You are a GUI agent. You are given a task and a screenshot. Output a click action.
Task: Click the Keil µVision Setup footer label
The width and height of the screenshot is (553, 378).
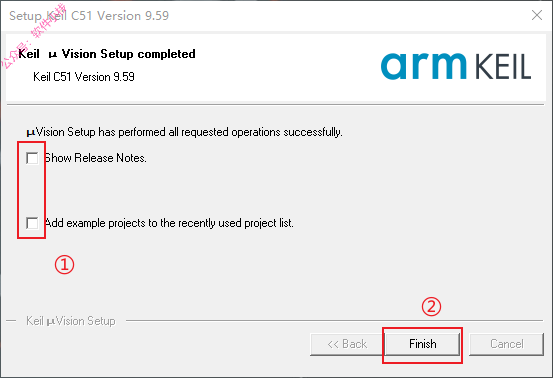click(71, 321)
